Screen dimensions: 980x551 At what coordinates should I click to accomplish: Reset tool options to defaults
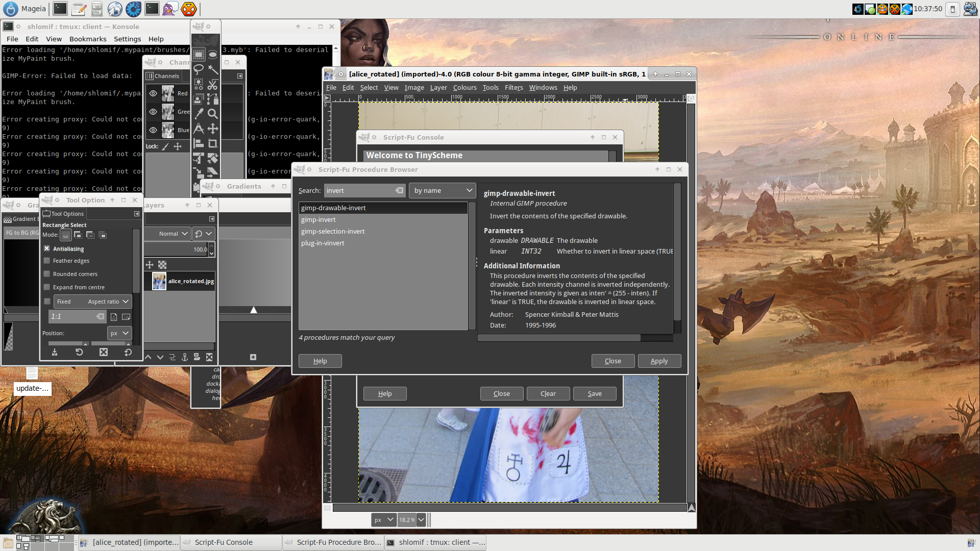point(128,352)
